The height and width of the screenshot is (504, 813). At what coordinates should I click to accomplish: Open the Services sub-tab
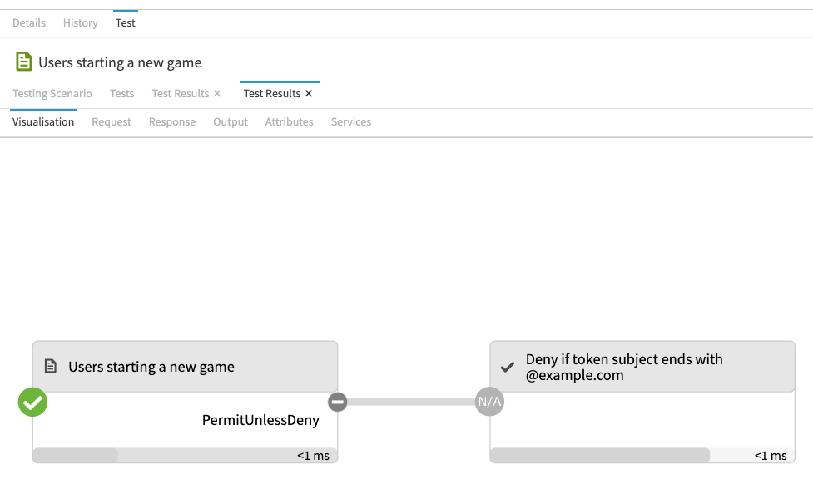(x=351, y=122)
